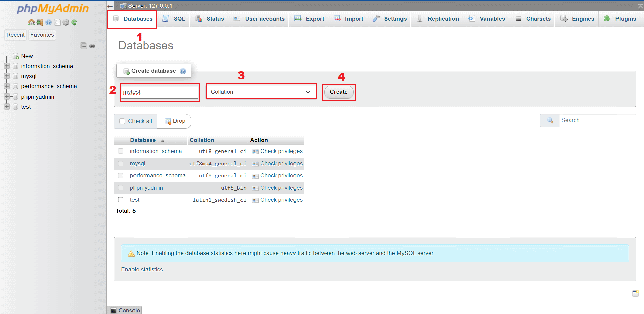Open MySQL documentation page icon
644x314 pixels.
click(x=57, y=22)
